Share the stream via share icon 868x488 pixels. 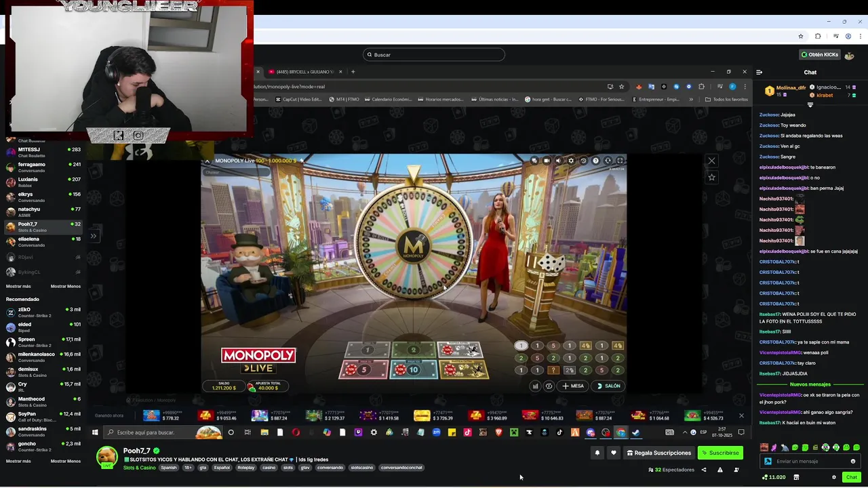[704, 470]
